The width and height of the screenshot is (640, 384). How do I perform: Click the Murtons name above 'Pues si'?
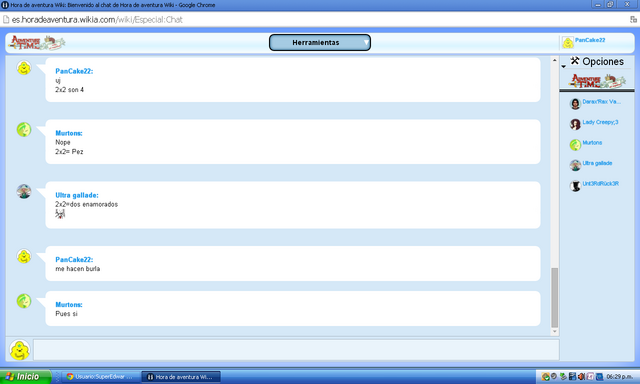pyautogui.click(x=69, y=304)
